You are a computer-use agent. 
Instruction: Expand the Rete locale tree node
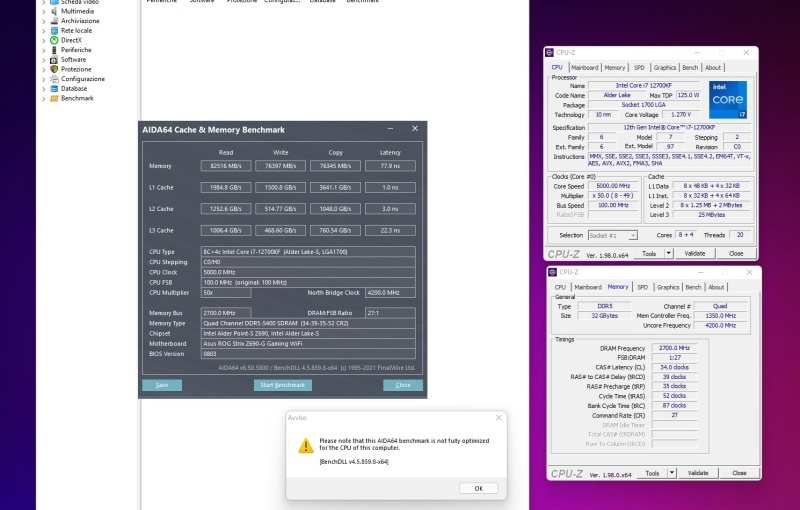[x=43, y=31]
